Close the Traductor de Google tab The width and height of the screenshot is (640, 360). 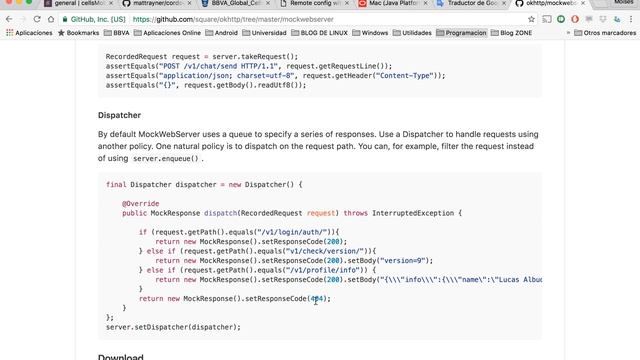click(504, 3)
